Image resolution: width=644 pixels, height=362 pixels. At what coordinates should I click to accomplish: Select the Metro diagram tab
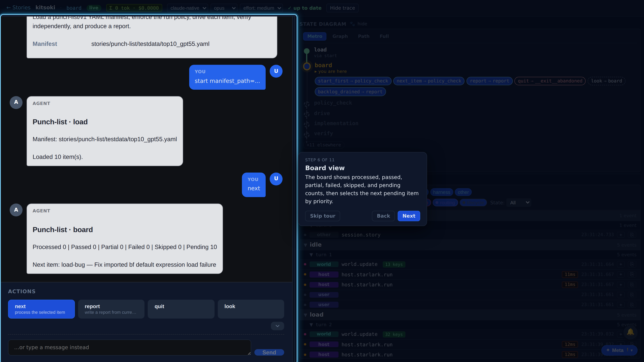pos(315,36)
